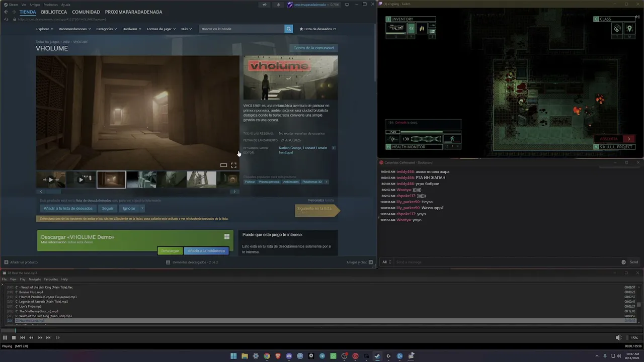The image size is (644, 362).
Task: Open Steam notifications bell
Action: [x=278, y=5]
